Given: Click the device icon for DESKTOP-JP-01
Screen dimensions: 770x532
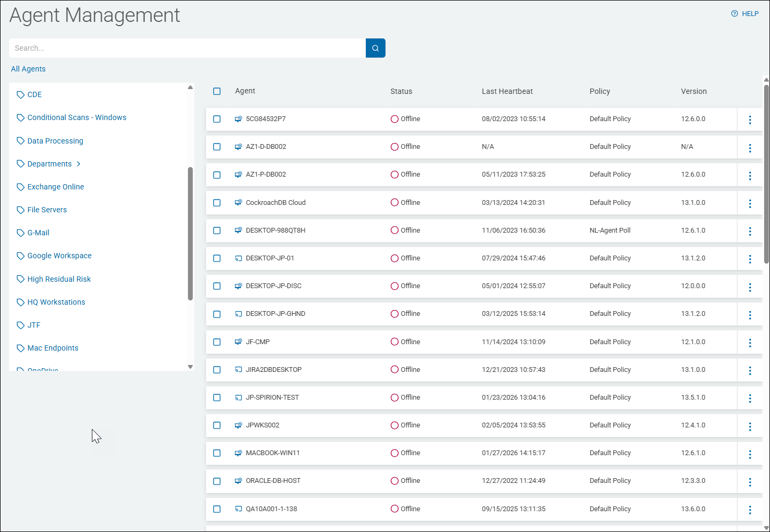Looking at the screenshot, I should tap(239, 258).
